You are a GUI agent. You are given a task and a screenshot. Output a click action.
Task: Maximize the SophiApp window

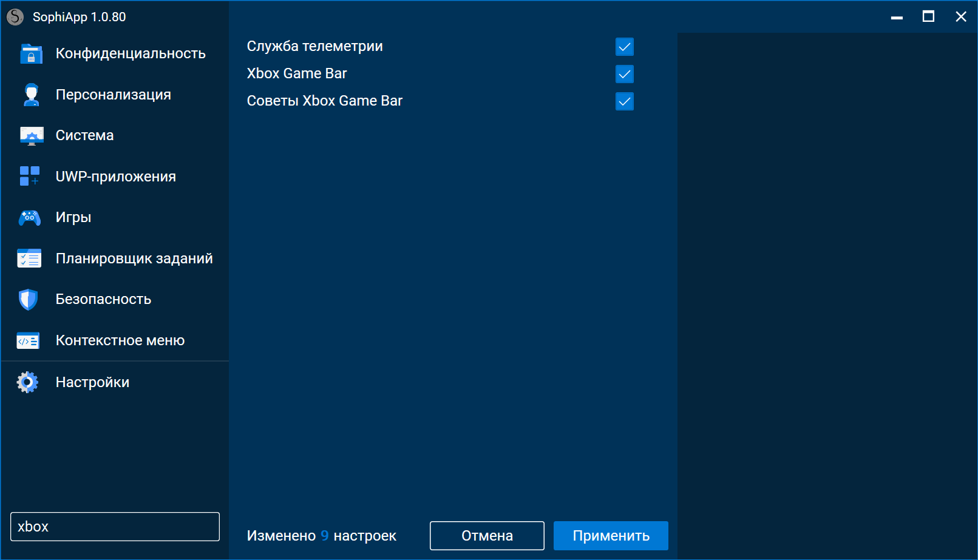click(x=928, y=17)
